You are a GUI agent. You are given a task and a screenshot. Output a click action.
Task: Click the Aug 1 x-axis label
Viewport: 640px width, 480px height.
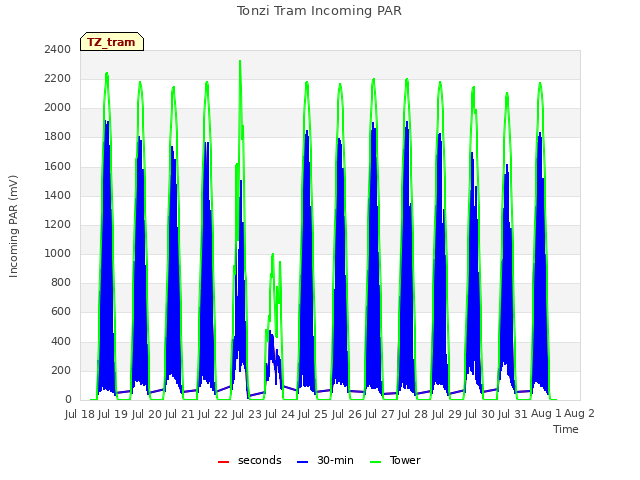pyautogui.click(x=546, y=414)
